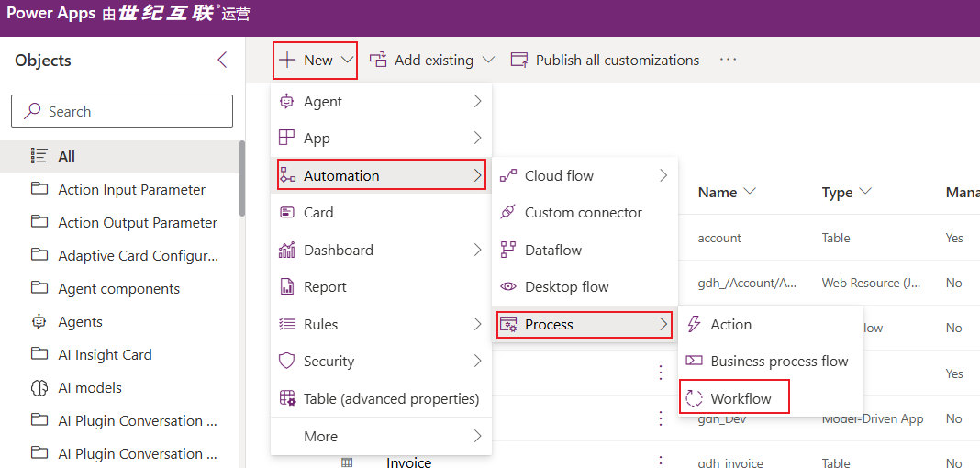Expand the Rules submenu arrow
Image resolution: width=980 pixels, height=468 pixels.
coord(477,324)
